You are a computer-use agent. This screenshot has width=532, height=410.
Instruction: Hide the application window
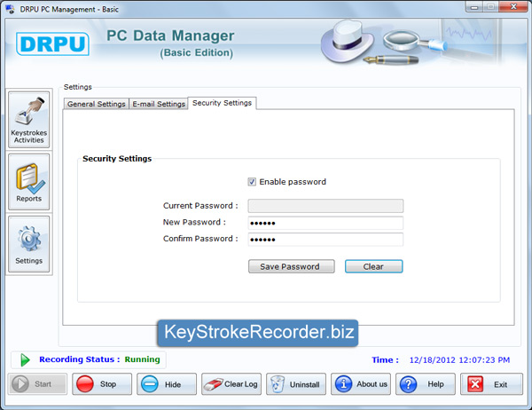[x=167, y=384]
